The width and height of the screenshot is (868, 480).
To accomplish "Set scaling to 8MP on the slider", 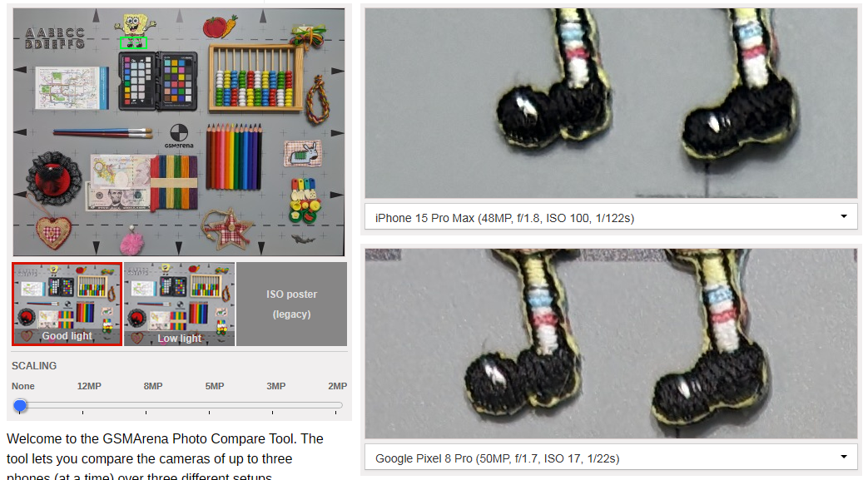I will coord(146,406).
